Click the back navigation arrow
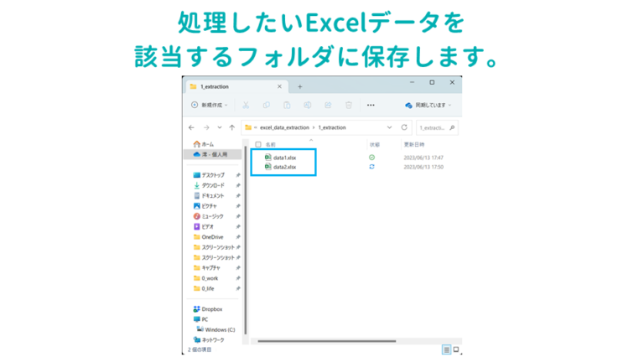Screen dimensions: 644x362 (x=192, y=127)
